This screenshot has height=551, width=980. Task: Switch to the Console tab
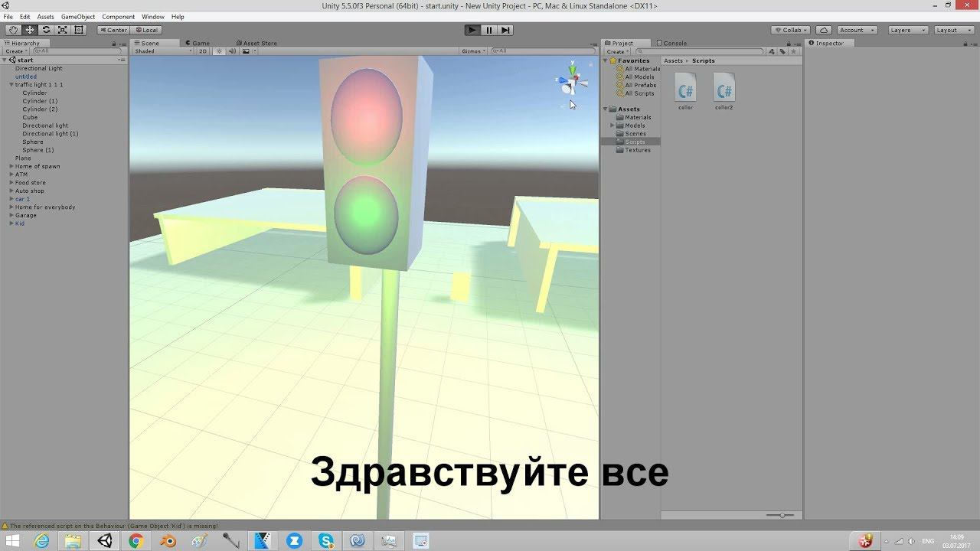pyautogui.click(x=671, y=44)
